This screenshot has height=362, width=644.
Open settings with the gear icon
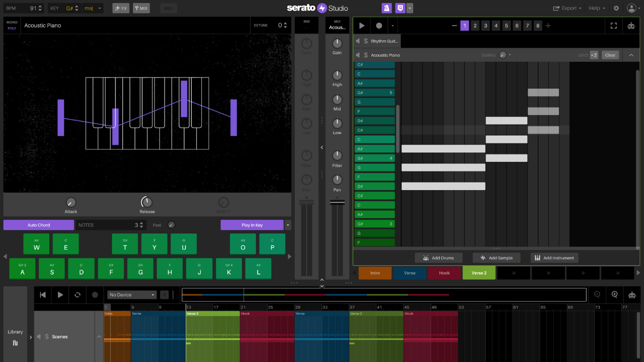click(x=616, y=8)
